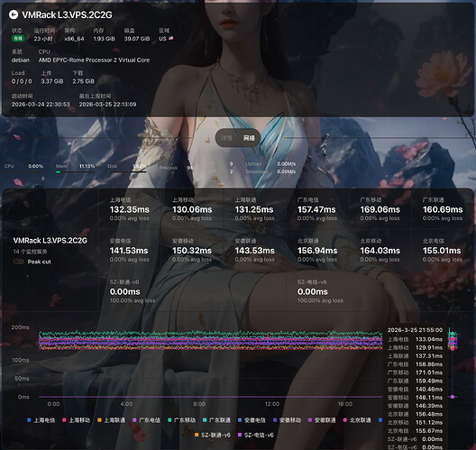Image resolution: width=476 pixels, height=450 pixels.
Task: Toggle 上海电信 series in the chart legend
Action: (x=41, y=420)
